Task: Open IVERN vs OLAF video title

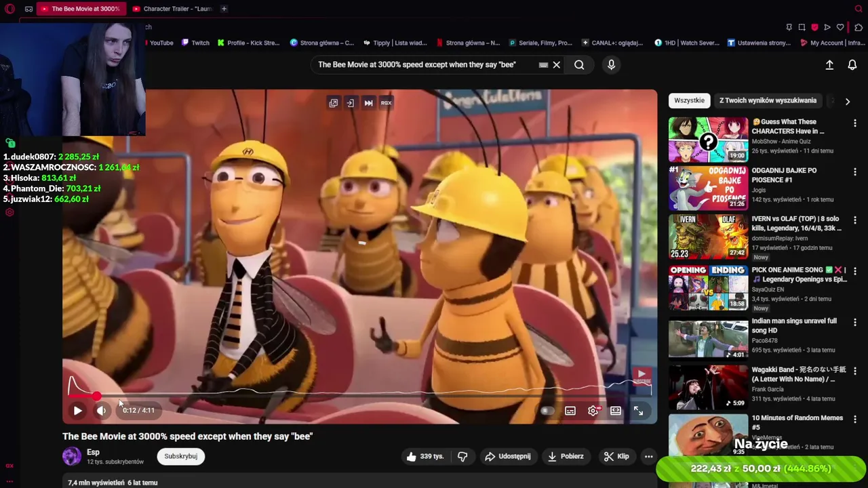Action: click(796, 224)
